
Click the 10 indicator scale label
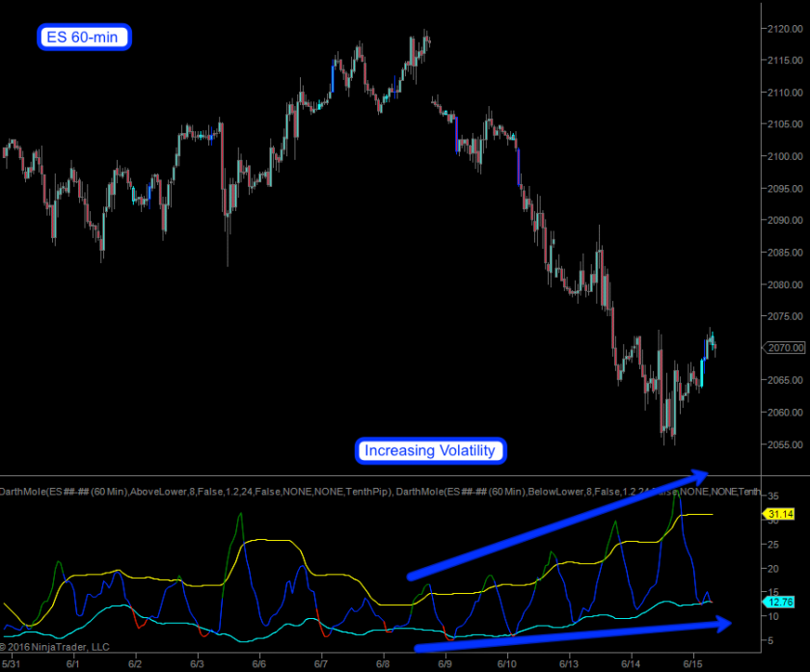click(772, 616)
